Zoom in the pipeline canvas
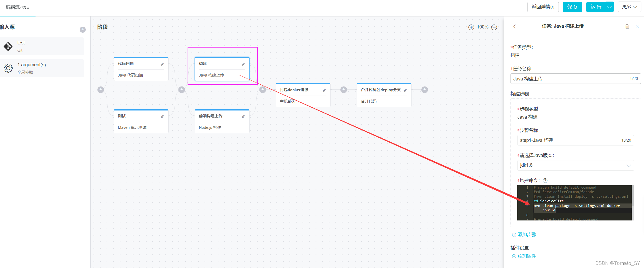Screen dimensions: 644x268 click(x=471, y=27)
